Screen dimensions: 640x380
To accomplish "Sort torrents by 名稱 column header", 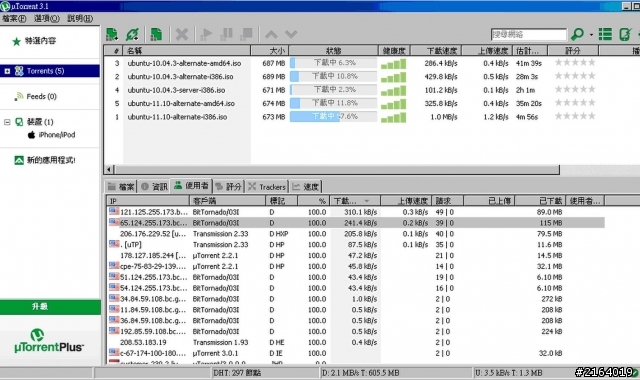I will [x=187, y=51].
